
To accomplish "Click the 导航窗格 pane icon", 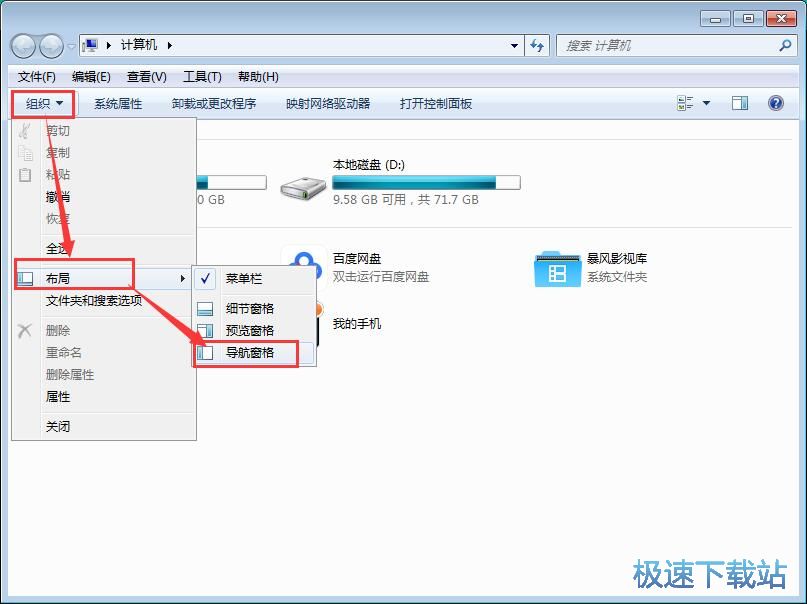I will [x=205, y=353].
